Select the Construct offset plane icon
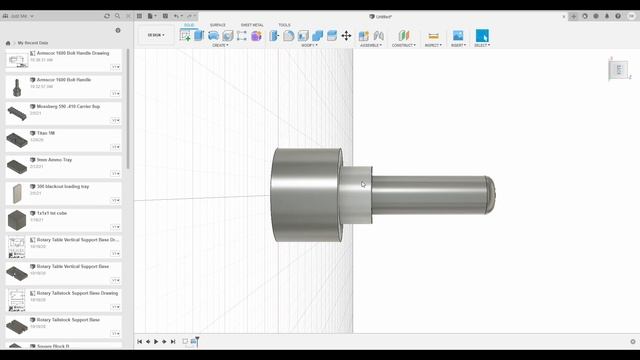Image resolution: width=640 pixels, height=360 pixels. (404, 36)
